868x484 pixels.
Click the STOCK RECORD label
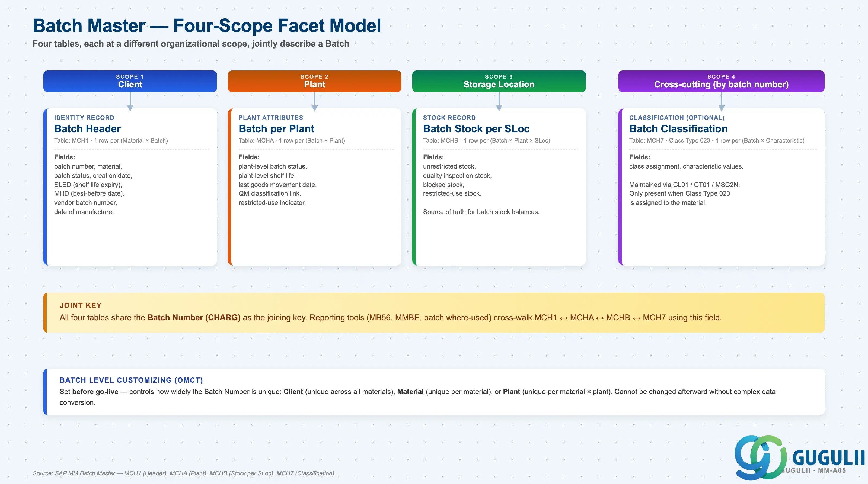coord(449,117)
